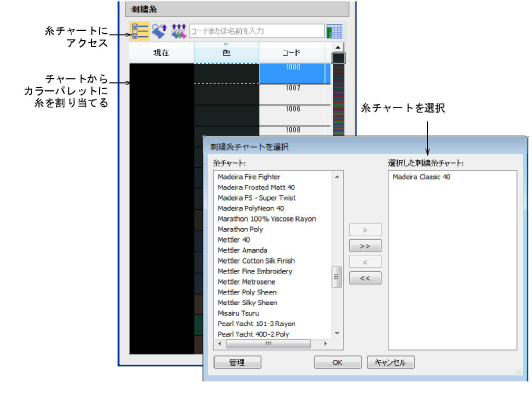Select Madeira Classic 40 in selected charts

click(421, 177)
